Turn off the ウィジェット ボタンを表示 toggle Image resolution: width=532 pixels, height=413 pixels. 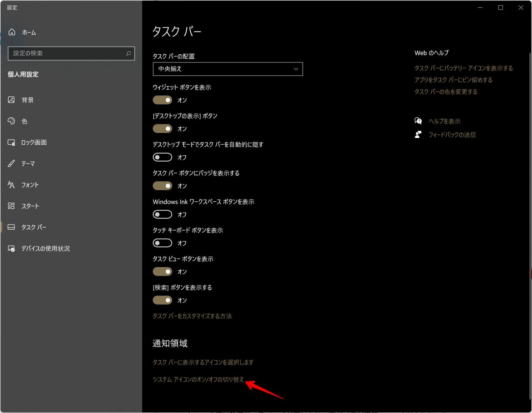[162, 100]
